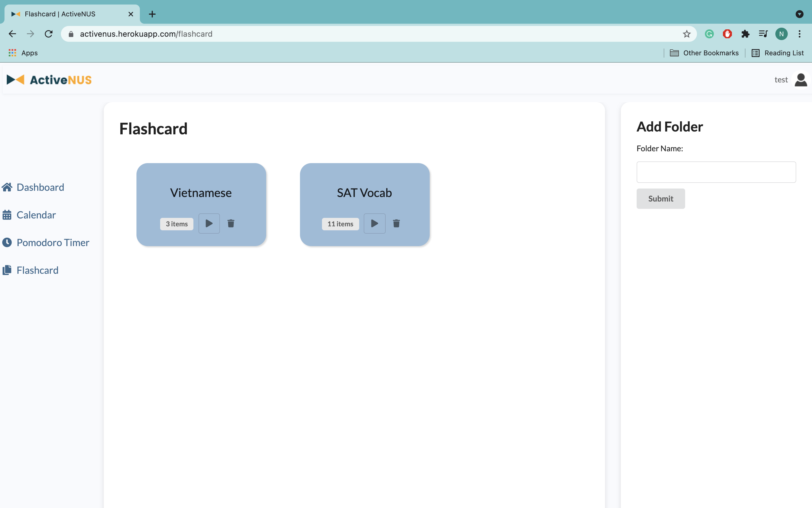Click the Calendar icon in sidebar
The image size is (812, 508).
coord(7,215)
